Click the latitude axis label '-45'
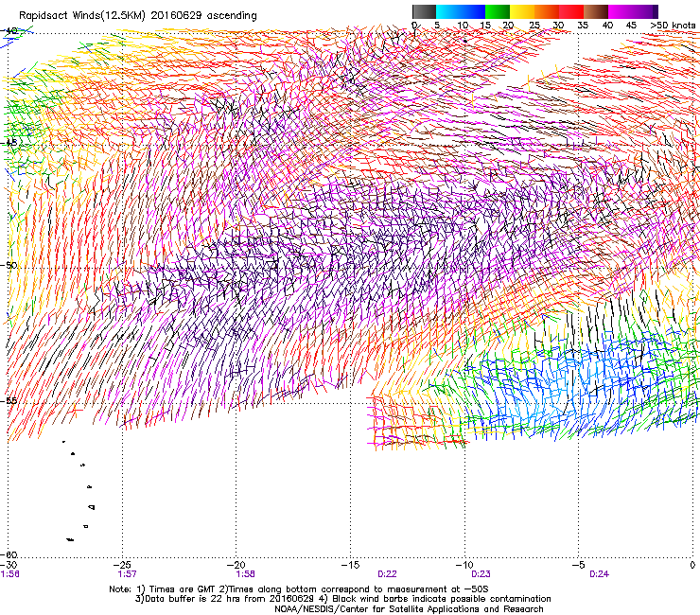 point(9,143)
